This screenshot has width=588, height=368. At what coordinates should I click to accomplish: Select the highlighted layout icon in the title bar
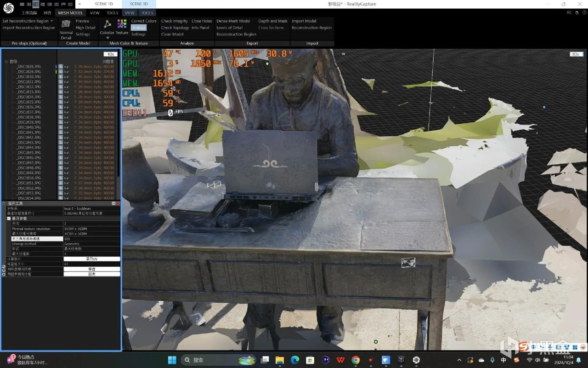pyautogui.click(x=36, y=4)
